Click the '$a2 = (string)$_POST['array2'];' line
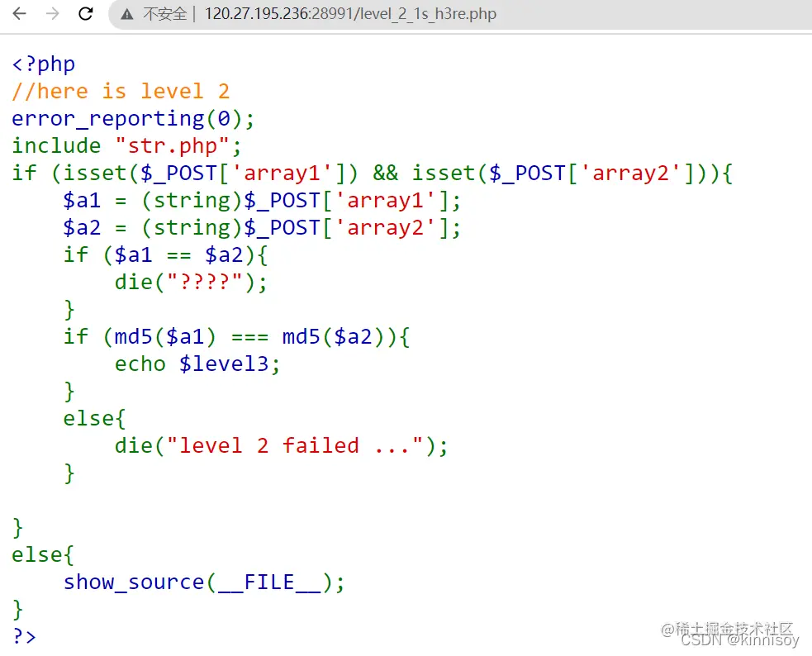Screen dimensions: 812x656 click(262, 228)
